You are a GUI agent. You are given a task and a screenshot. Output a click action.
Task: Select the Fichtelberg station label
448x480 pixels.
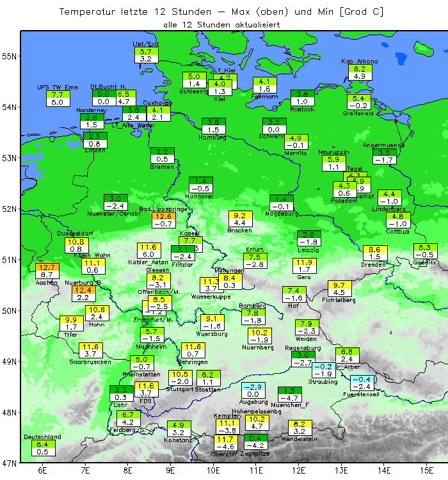pyautogui.click(x=339, y=300)
